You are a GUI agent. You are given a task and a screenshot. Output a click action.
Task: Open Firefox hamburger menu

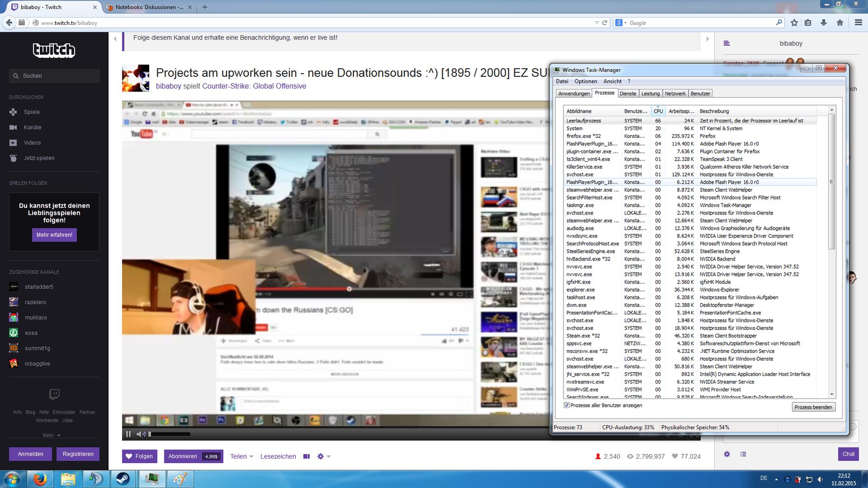point(858,23)
